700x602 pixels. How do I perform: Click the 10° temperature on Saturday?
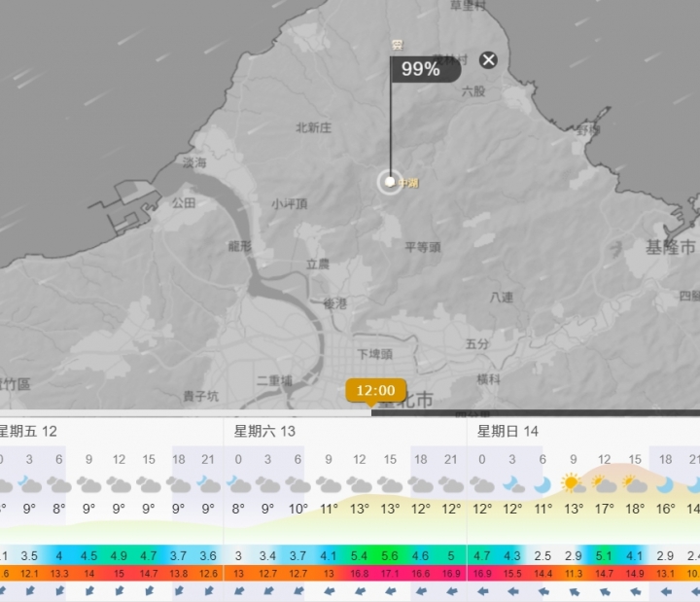[x=298, y=509]
